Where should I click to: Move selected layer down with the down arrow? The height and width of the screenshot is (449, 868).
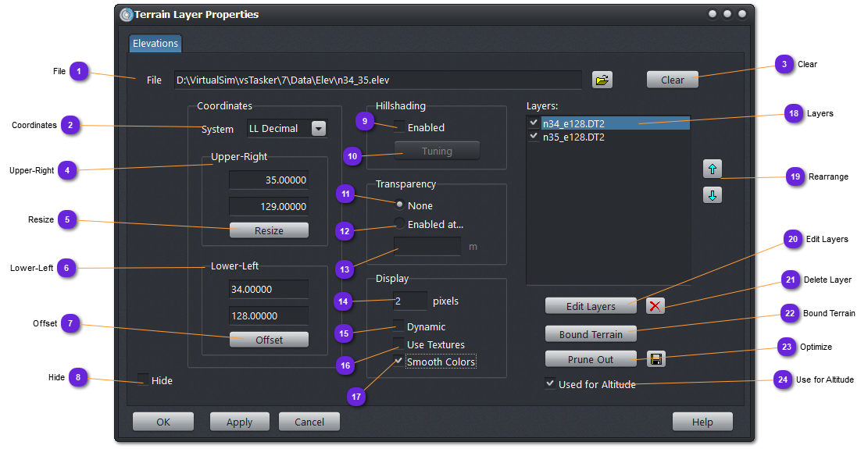[712, 195]
